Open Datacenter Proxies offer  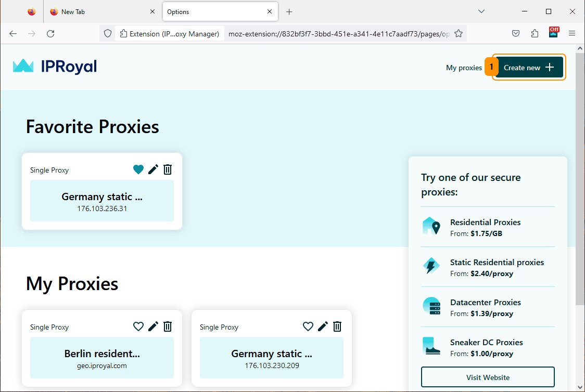[x=488, y=307]
